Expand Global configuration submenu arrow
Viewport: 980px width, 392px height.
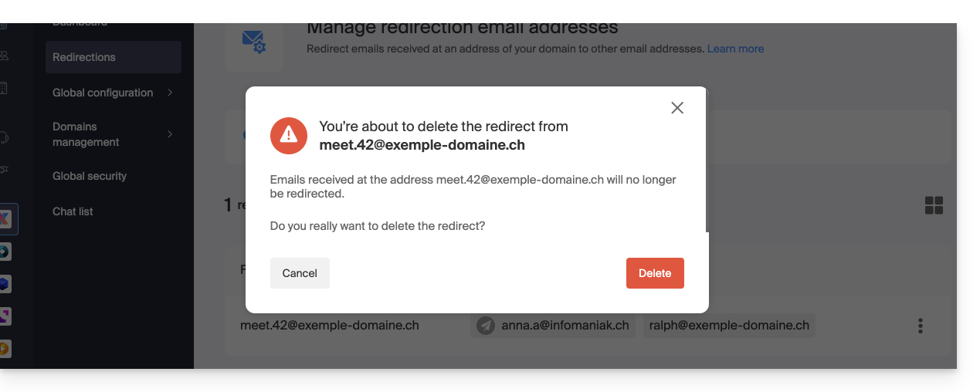coord(170,93)
